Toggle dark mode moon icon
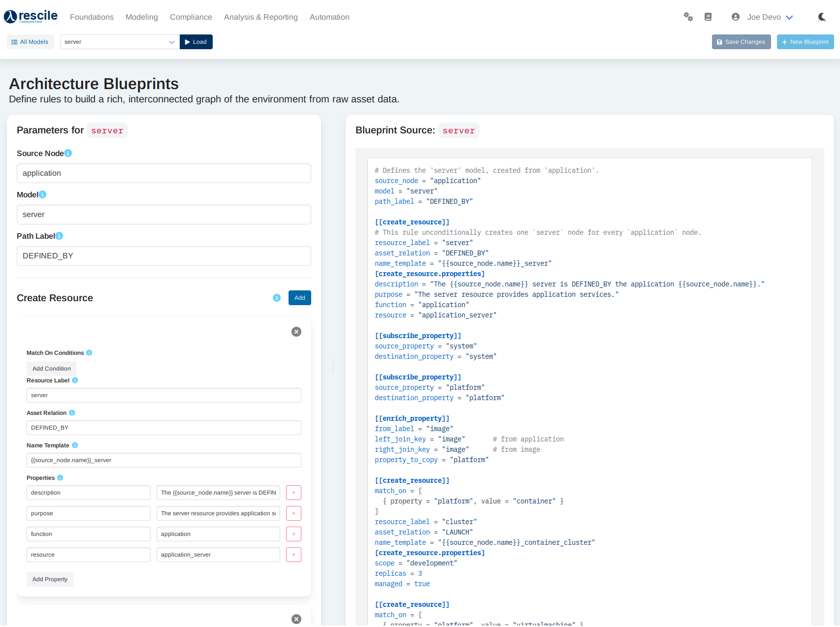 (x=822, y=17)
